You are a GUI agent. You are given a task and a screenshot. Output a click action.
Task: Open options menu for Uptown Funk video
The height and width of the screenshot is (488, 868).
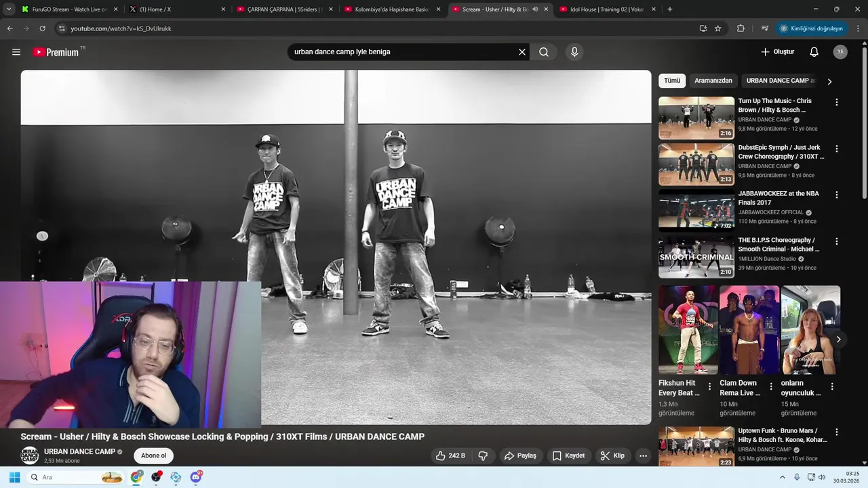coord(837,432)
